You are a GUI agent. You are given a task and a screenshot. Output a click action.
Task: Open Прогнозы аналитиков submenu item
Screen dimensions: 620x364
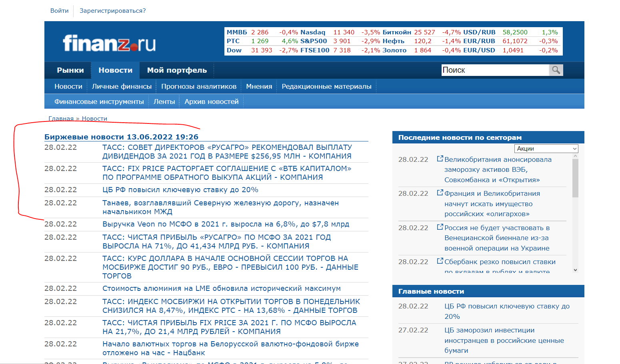(199, 86)
